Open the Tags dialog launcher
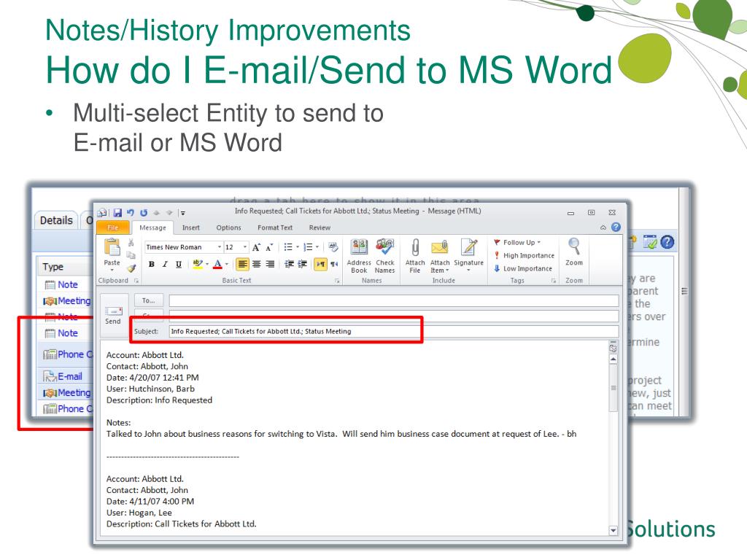This screenshot has height=560, width=747. [554, 281]
